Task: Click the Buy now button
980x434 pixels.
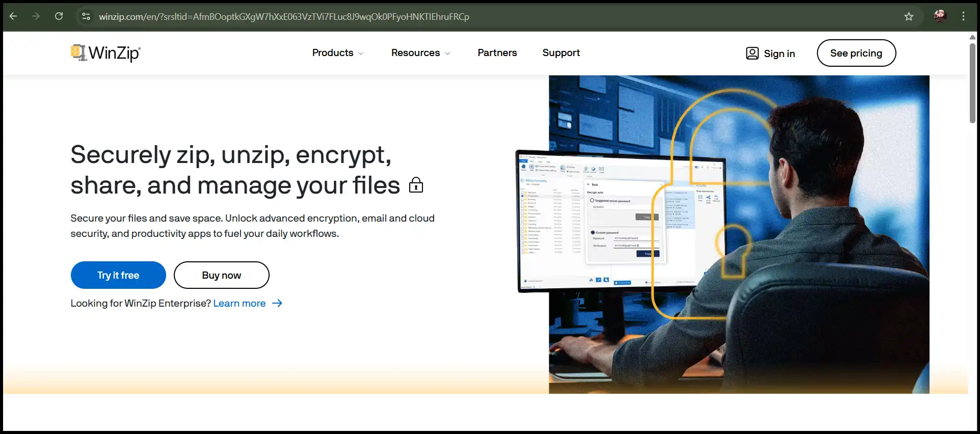Action: tap(222, 275)
